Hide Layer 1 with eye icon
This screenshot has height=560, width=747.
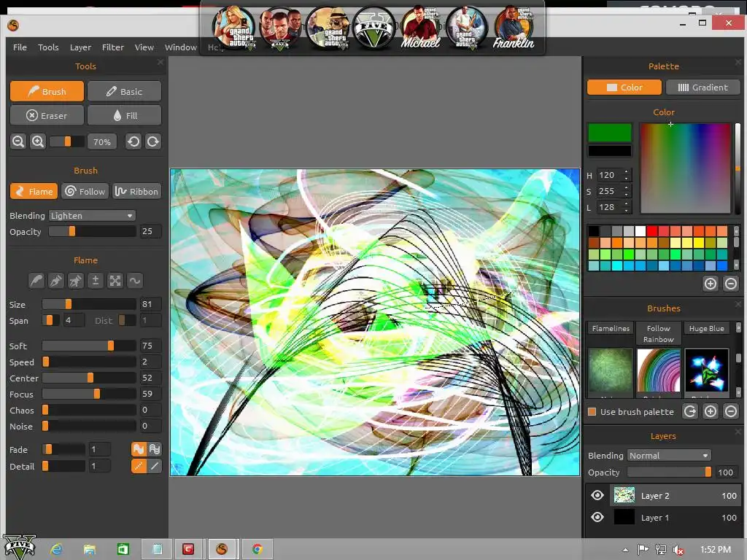(597, 517)
